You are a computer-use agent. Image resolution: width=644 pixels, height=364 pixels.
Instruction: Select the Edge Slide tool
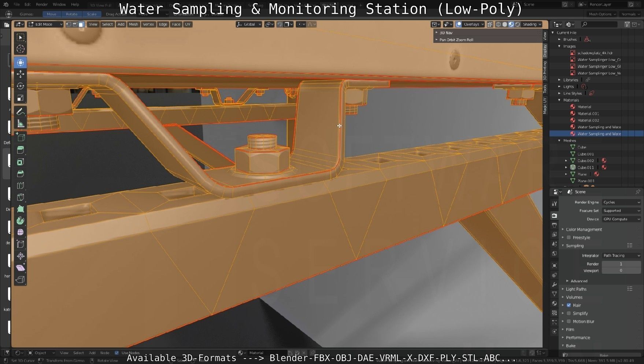[x=21, y=244]
